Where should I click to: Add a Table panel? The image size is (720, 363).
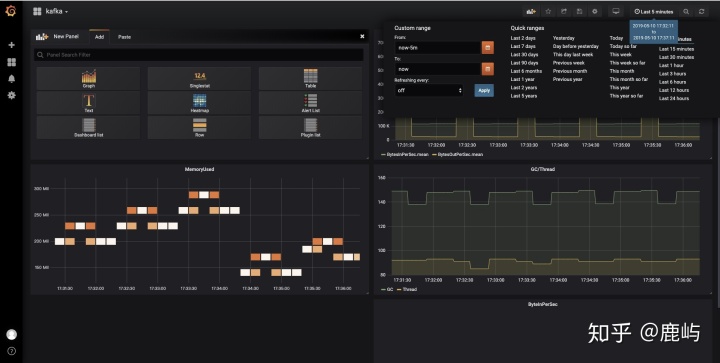(310, 78)
